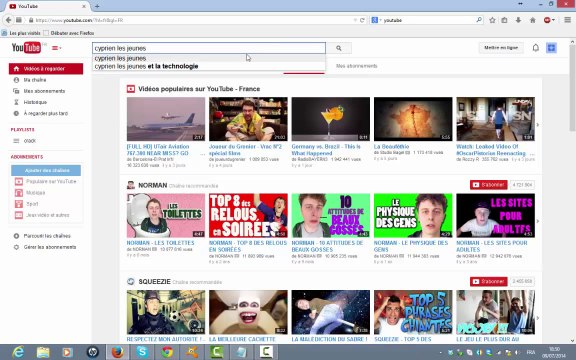Screen dimensions: 576x360
Task: Open the Sport channel icon
Action: (19, 204)
